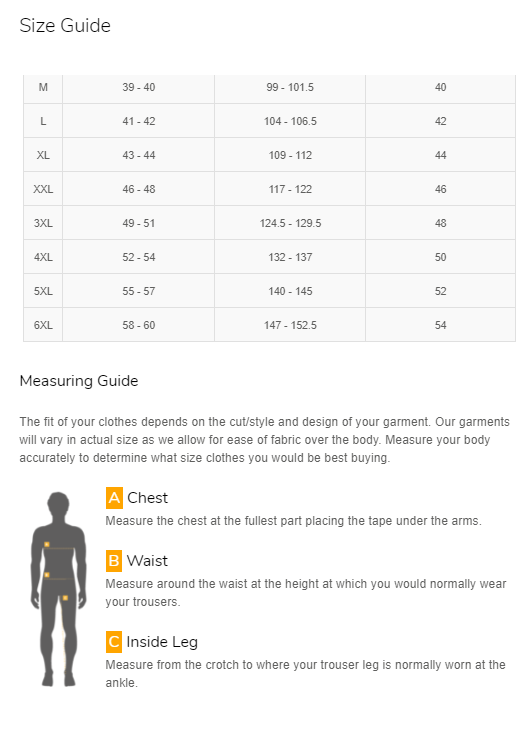
Task: Click the Measuring Guide heading
Action: click(79, 381)
